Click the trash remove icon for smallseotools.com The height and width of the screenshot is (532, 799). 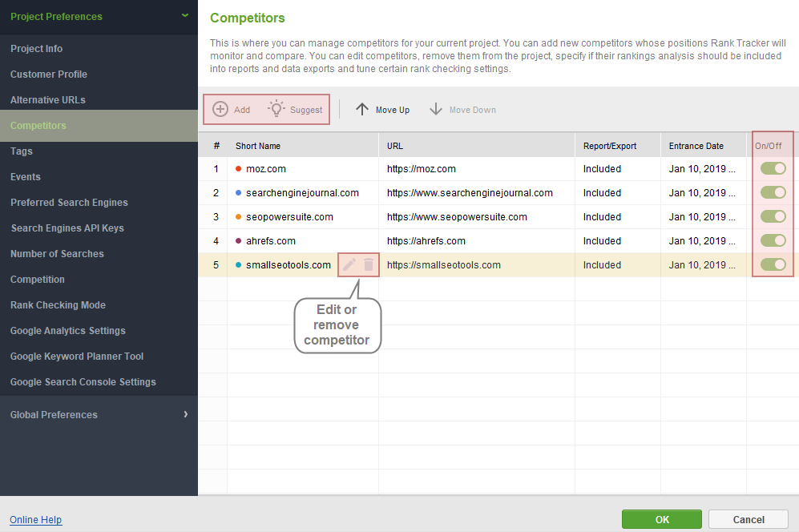click(369, 264)
